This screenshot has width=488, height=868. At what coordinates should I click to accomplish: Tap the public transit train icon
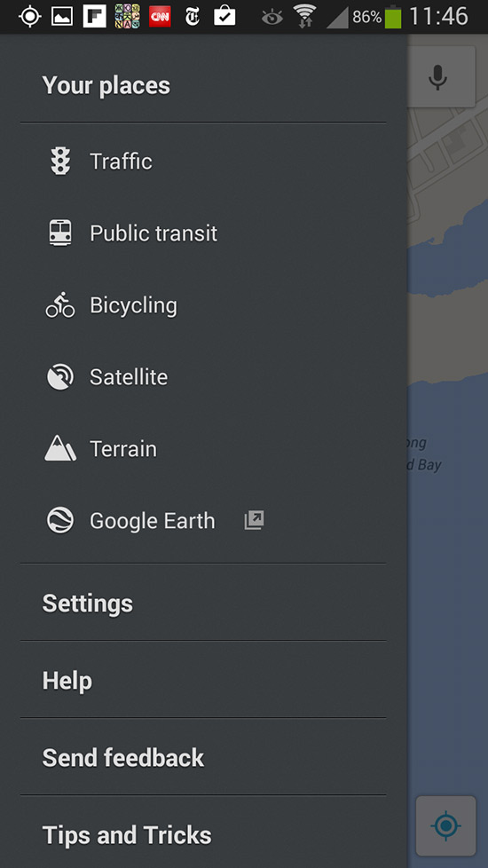coord(60,233)
